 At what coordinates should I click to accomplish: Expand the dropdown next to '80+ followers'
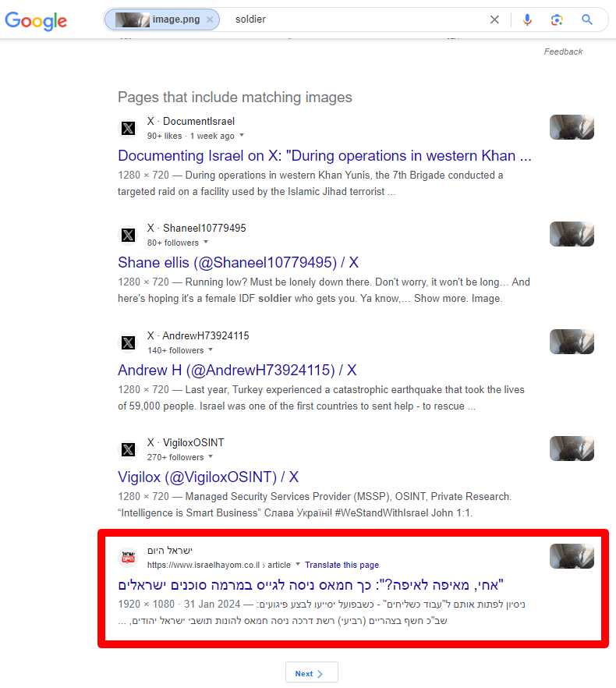click(206, 243)
